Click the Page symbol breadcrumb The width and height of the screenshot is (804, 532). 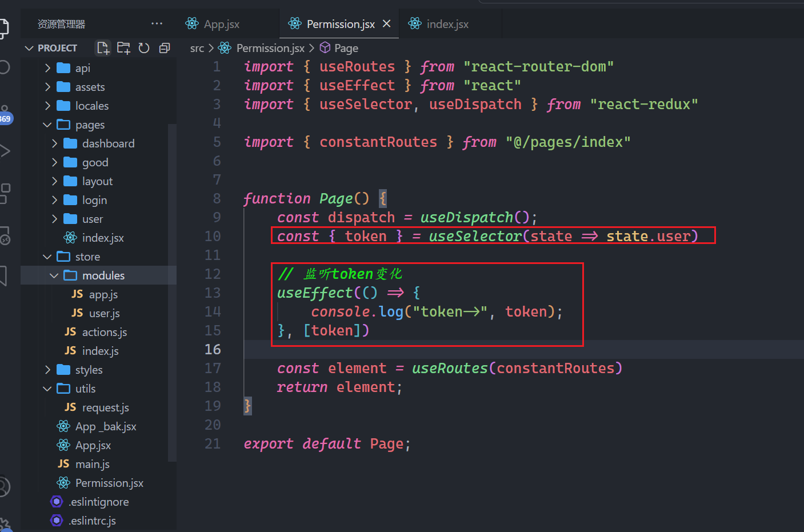coord(346,49)
